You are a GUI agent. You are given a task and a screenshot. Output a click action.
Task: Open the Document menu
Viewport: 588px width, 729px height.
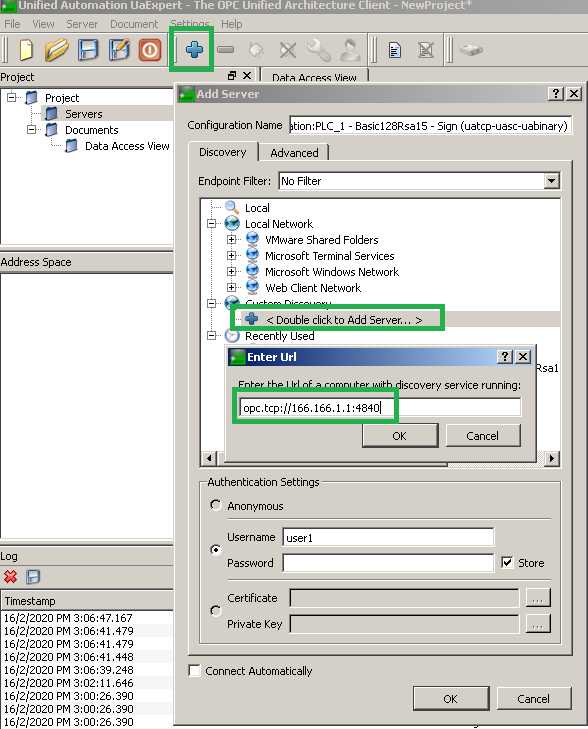(134, 24)
